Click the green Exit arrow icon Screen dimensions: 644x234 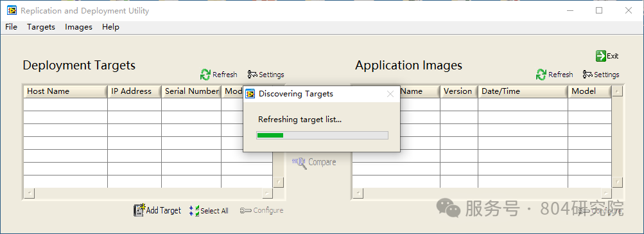click(601, 56)
